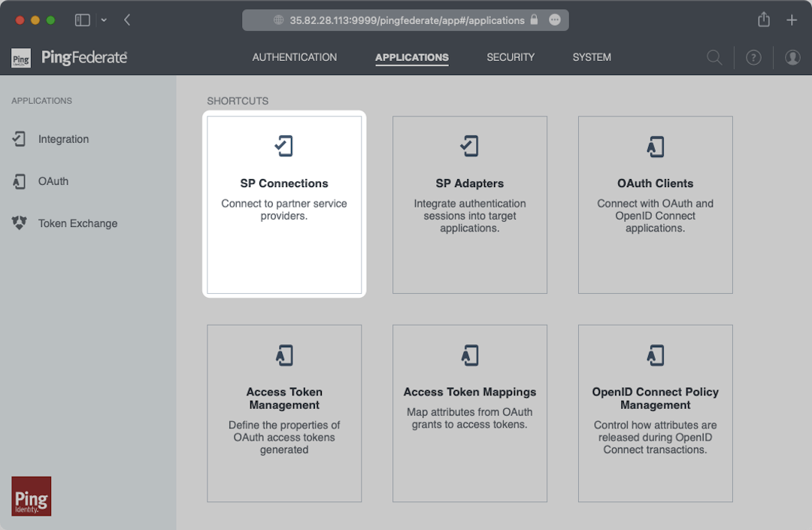Switch to the Authentication menu

[x=295, y=57]
